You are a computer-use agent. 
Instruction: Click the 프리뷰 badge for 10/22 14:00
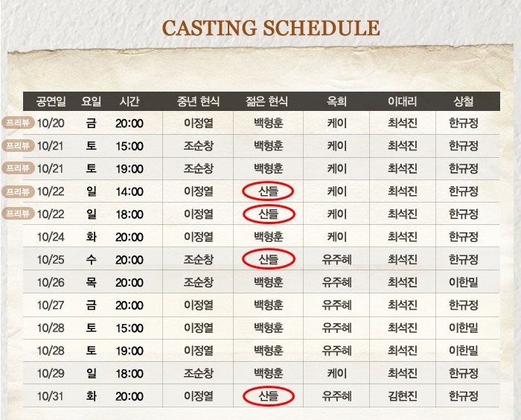point(18,191)
